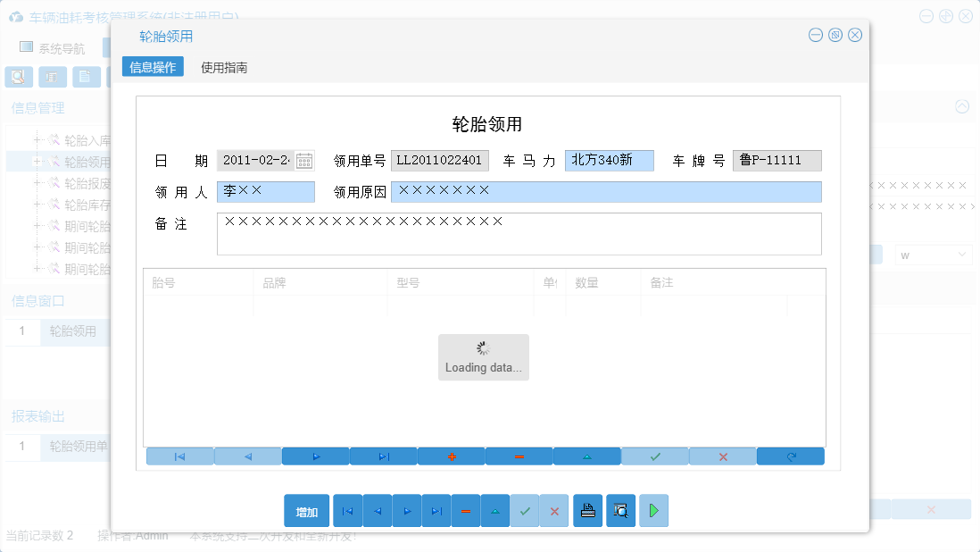Cancel edits with the red X icon
The height and width of the screenshot is (552, 980).
722,456
